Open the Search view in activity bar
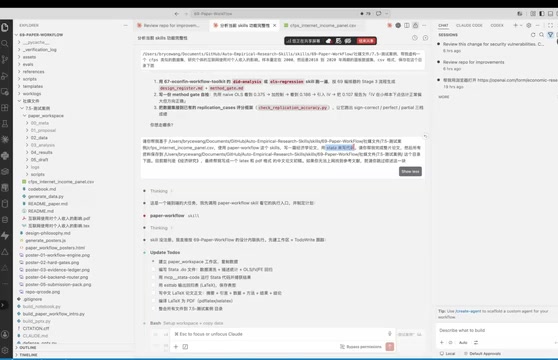The image size is (558, 360). [x=5, y=43]
